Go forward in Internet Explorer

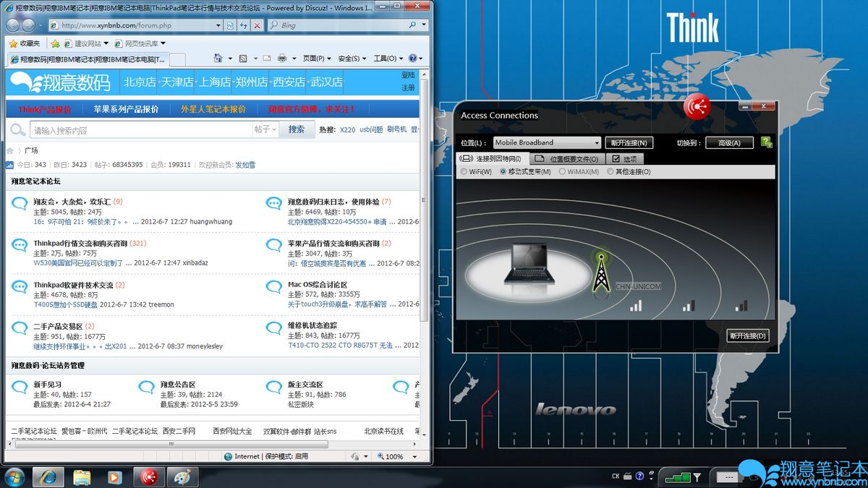pyautogui.click(x=30, y=25)
